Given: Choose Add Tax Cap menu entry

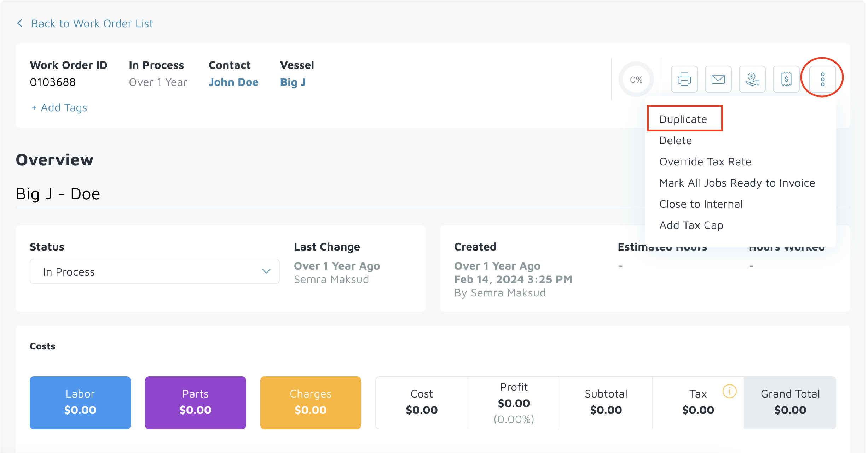Looking at the screenshot, I should click(691, 225).
